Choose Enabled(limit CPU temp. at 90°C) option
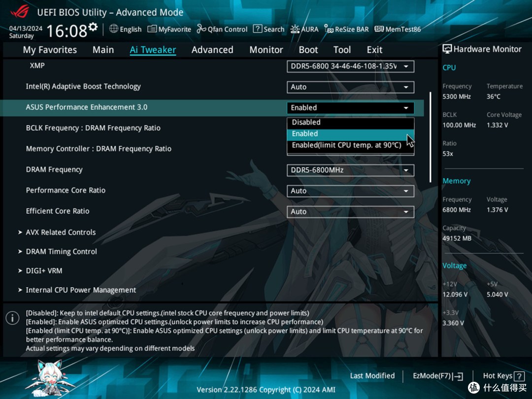 point(351,145)
